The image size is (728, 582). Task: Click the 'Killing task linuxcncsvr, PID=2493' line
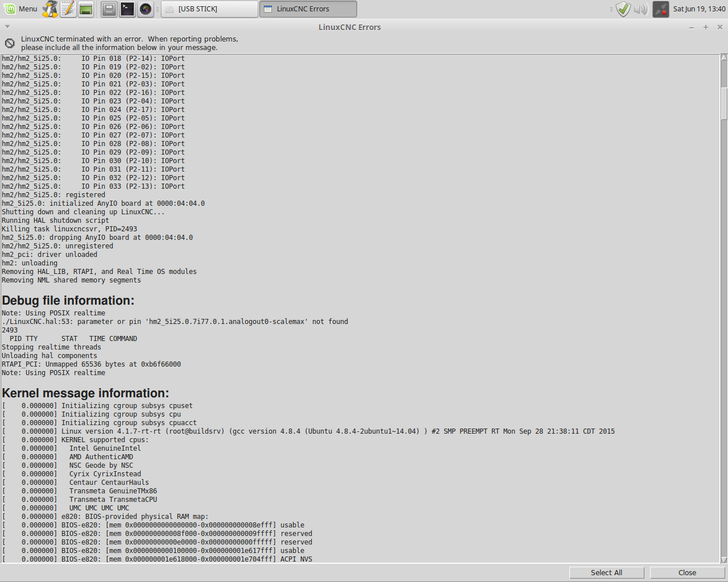tap(69, 229)
